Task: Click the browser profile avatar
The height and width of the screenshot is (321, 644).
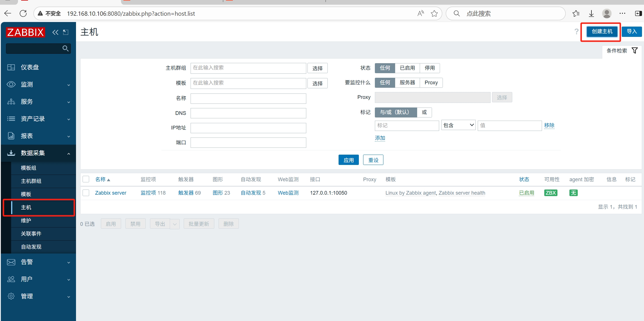Action: 607,13
